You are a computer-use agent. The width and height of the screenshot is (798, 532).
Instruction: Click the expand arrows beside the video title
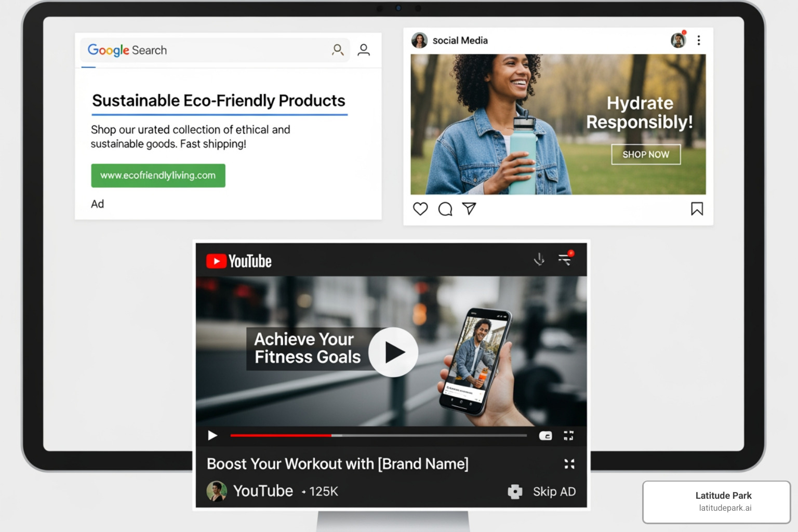pos(569,464)
